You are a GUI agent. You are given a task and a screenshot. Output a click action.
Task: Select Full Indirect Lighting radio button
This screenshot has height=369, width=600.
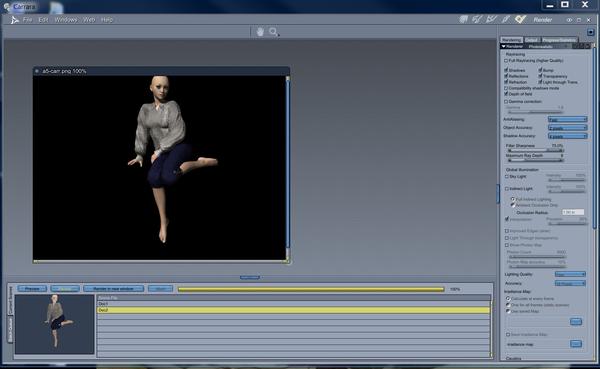point(513,199)
